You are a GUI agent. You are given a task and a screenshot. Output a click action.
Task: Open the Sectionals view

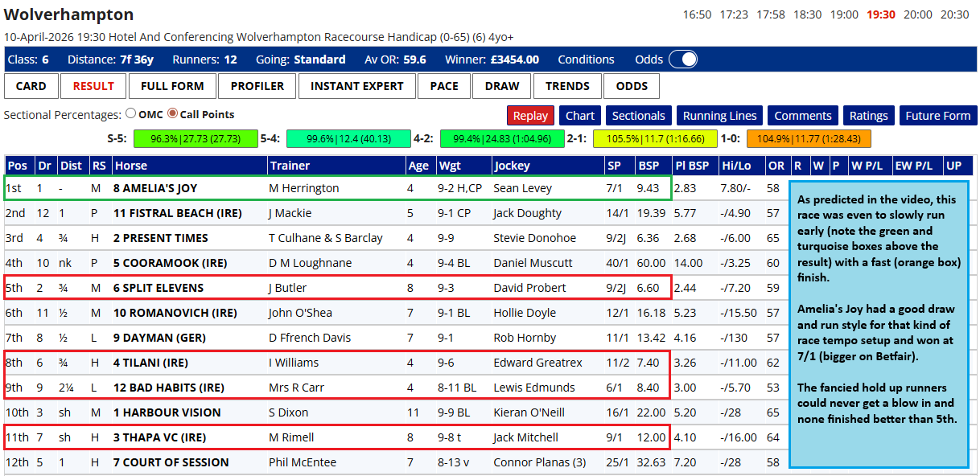click(638, 116)
